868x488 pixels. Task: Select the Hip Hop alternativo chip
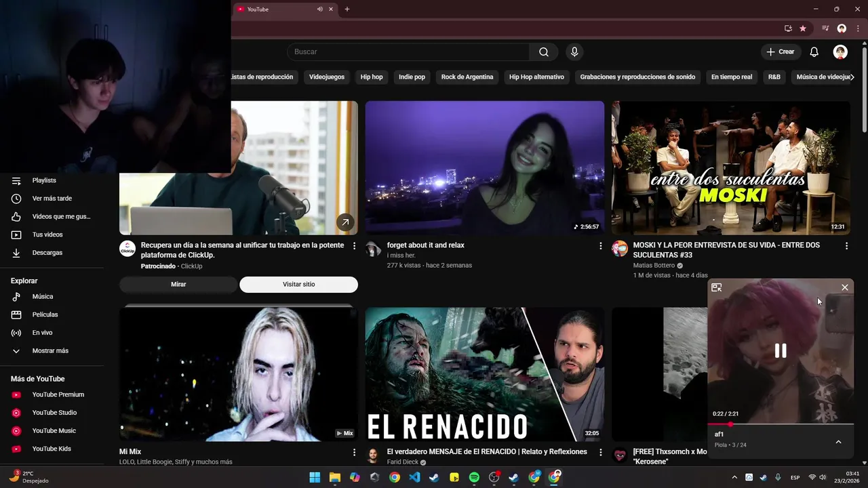536,77
